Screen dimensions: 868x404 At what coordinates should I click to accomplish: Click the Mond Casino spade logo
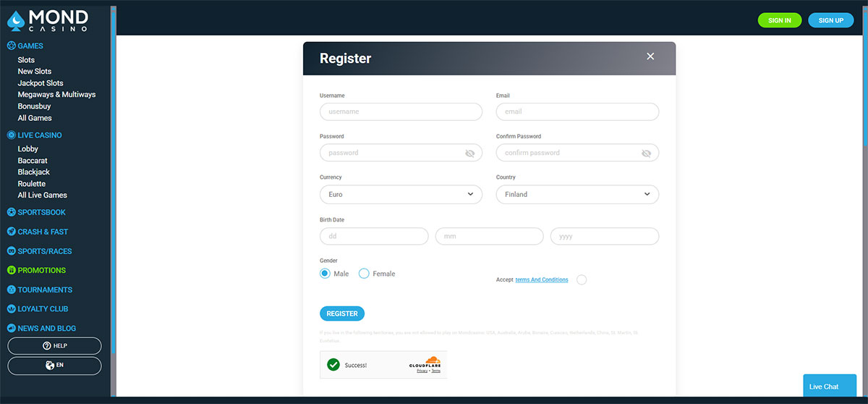pos(15,21)
